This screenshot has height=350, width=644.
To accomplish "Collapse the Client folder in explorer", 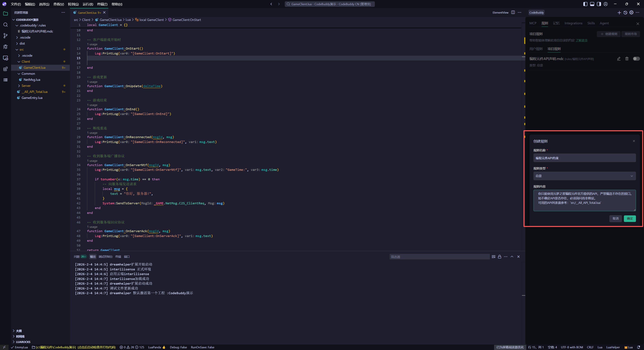I will pos(25,62).
